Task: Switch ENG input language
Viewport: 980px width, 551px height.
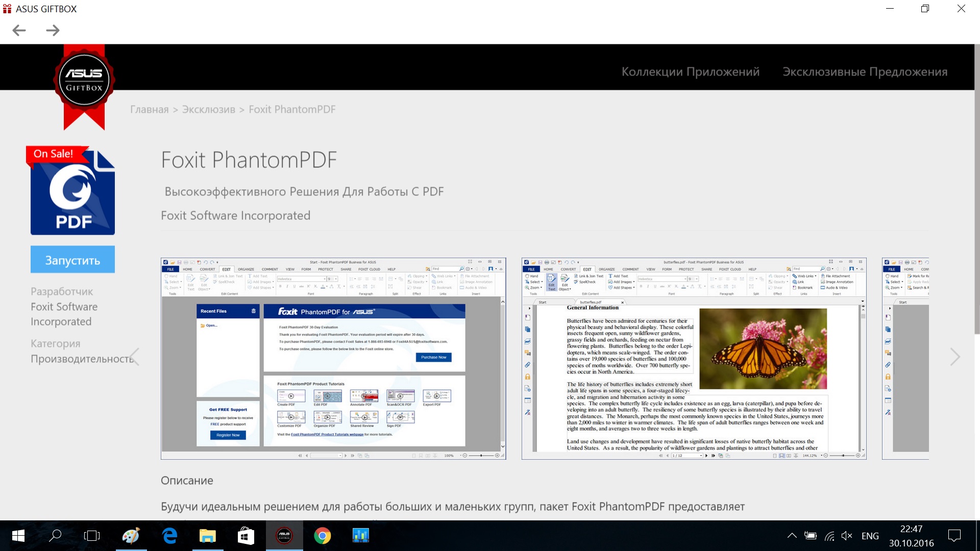Action: point(870,536)
